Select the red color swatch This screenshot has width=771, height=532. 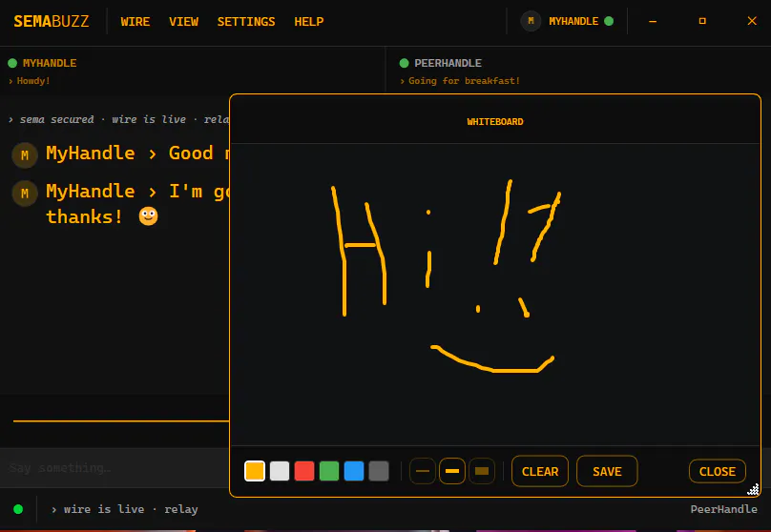[304, 471]
